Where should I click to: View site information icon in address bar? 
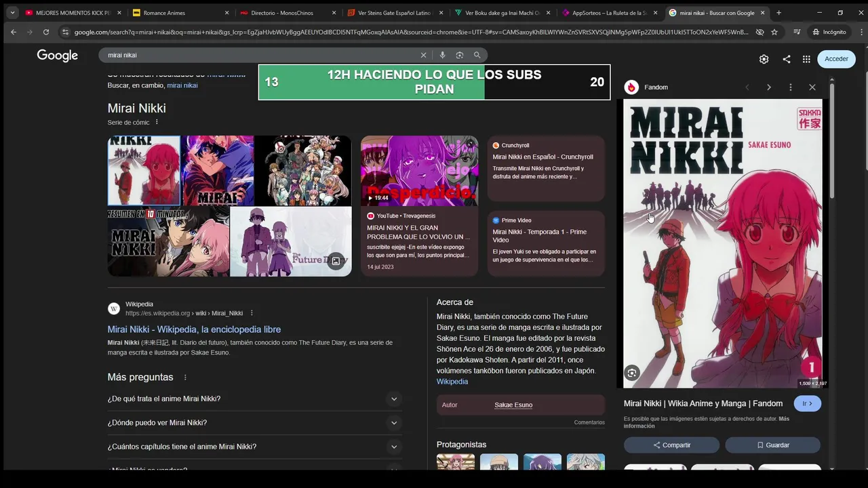[65, 32]
